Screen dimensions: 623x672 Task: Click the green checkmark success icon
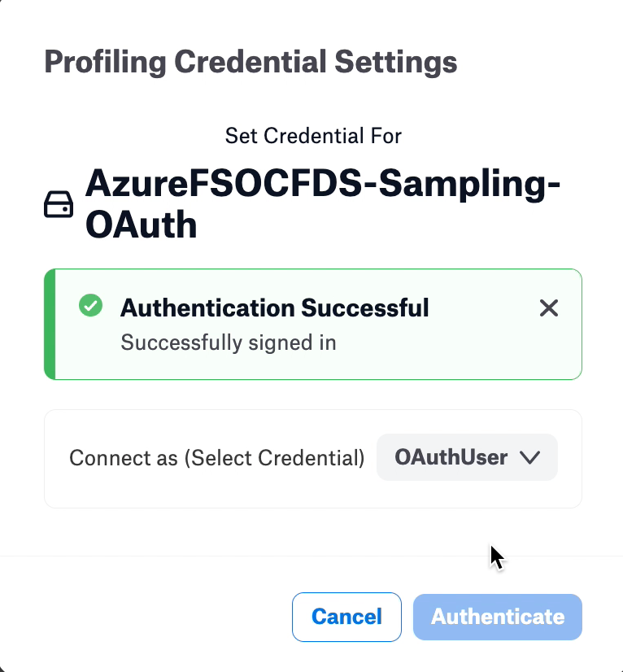point(91,305)
